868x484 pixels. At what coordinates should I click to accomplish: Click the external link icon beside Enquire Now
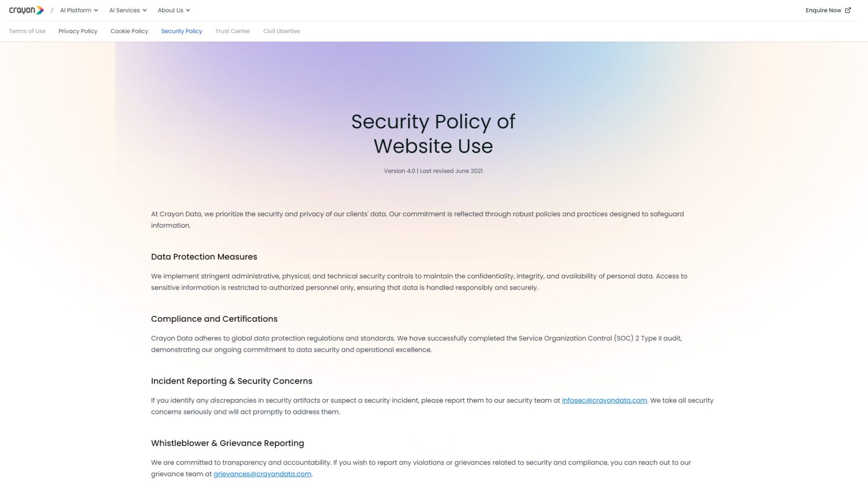tap(848, 10)
